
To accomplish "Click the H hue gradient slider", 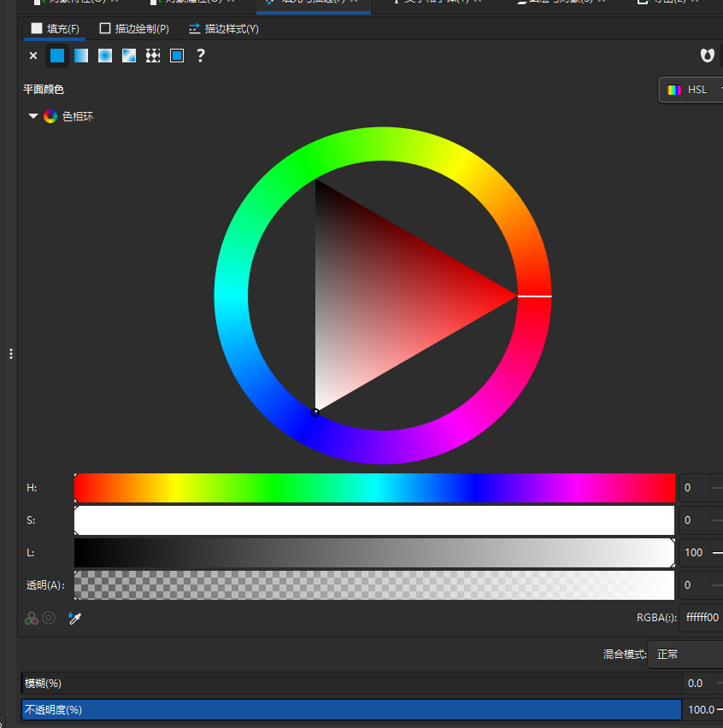I will 374,488.
